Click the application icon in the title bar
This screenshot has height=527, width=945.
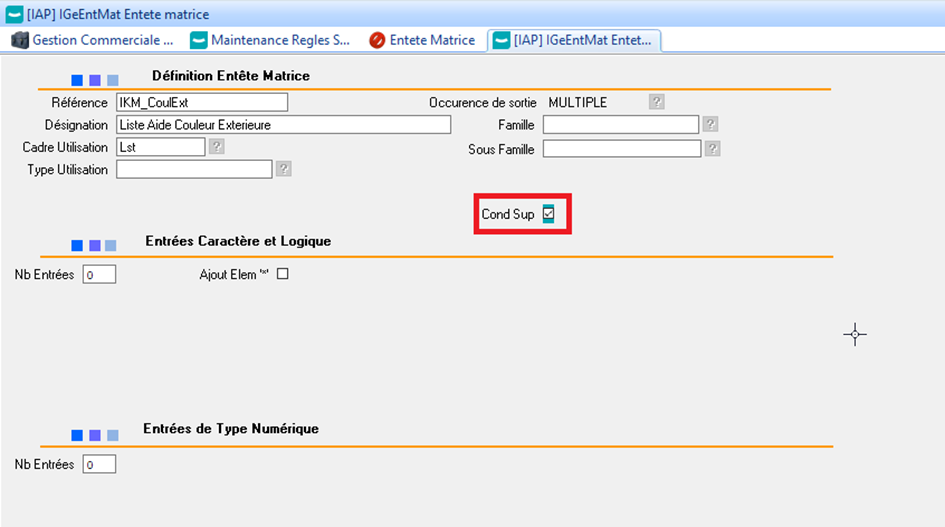click(x=14, y=12)
